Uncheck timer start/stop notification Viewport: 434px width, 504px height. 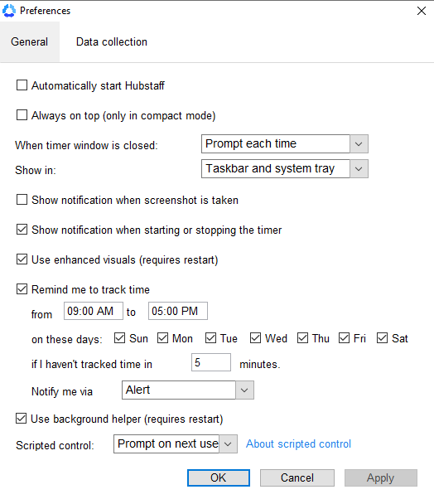(x=22, y=230)
